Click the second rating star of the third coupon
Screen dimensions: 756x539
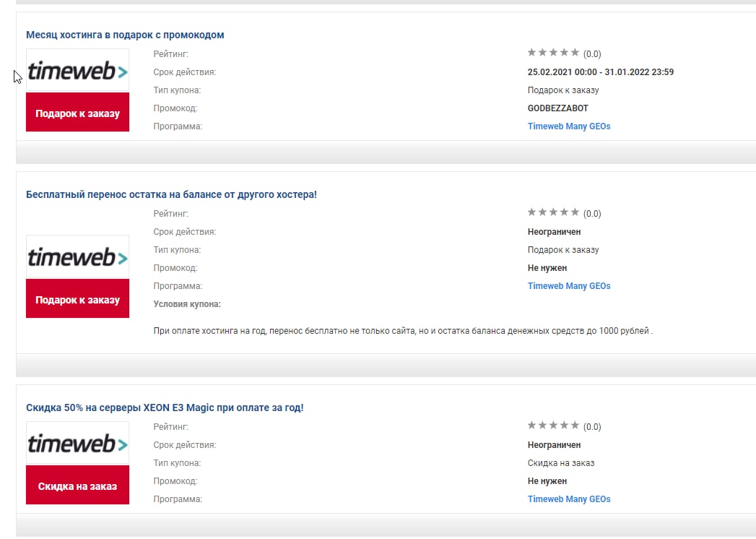(x=542, y=425)
